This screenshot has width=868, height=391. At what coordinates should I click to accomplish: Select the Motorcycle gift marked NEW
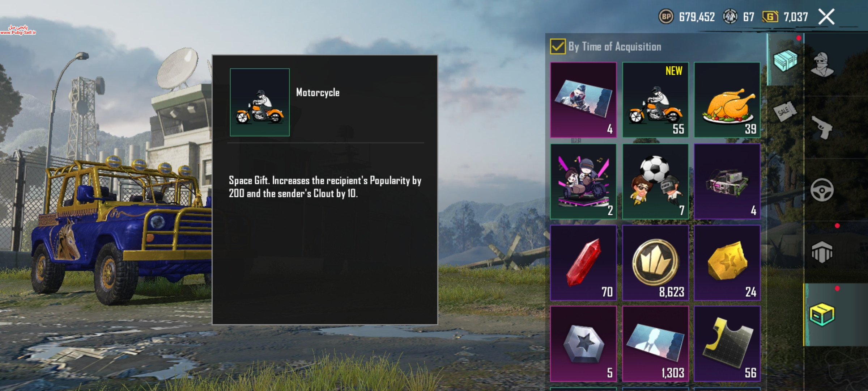pyautogui.click(x=655, y=100)
